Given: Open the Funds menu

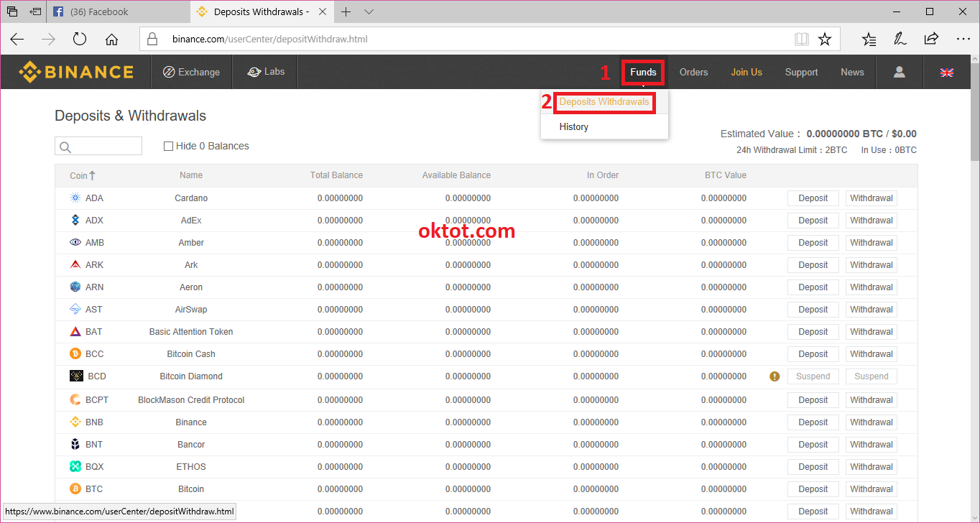Looking at the screenshot, I should click(x=643, y=72).
